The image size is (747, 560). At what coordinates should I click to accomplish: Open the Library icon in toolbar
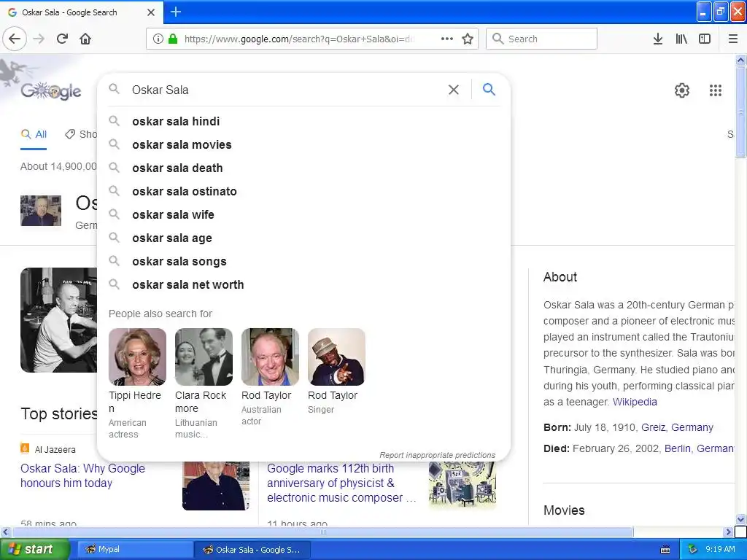[681, 39]
